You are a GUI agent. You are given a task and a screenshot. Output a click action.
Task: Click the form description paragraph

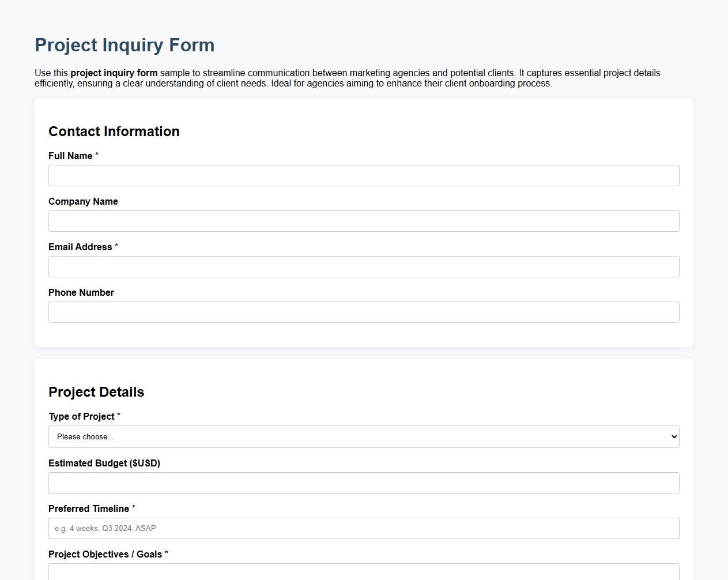[x=346, y=78]
